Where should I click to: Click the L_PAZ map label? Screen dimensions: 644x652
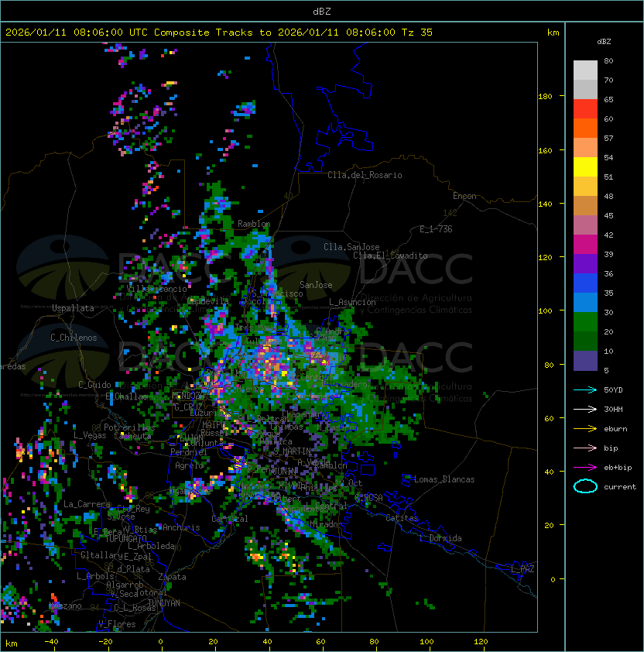[x=522, y=568]
